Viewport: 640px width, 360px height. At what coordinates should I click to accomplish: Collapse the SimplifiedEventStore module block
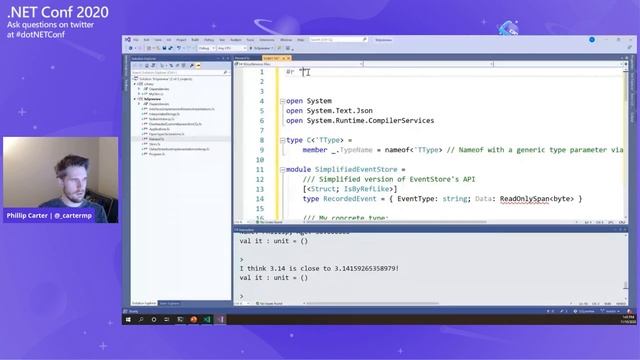pyautogui.click(x=282, y=169)
